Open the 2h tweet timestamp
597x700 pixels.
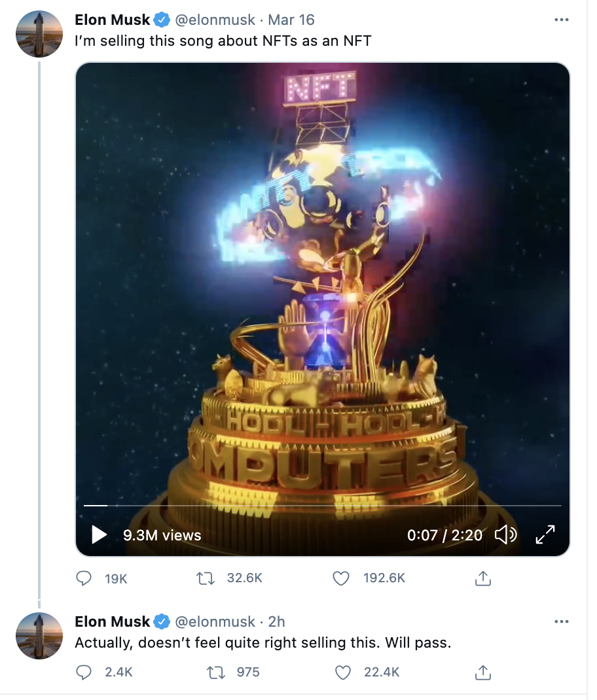tap(276, 621)
